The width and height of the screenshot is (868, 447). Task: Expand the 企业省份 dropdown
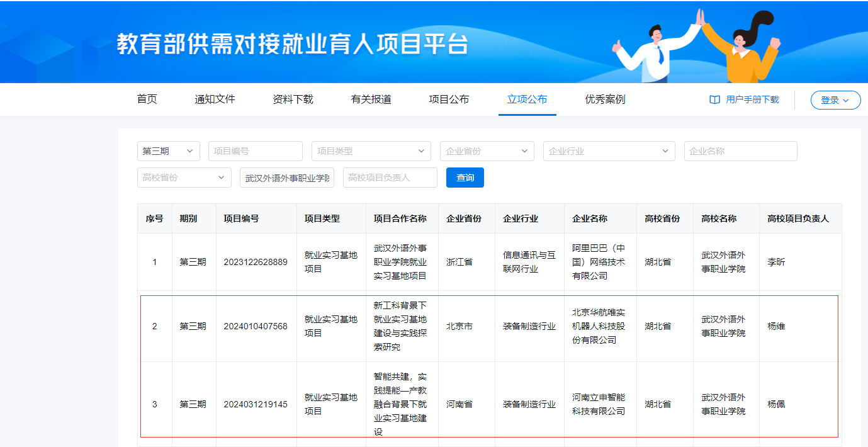point(487,151)
